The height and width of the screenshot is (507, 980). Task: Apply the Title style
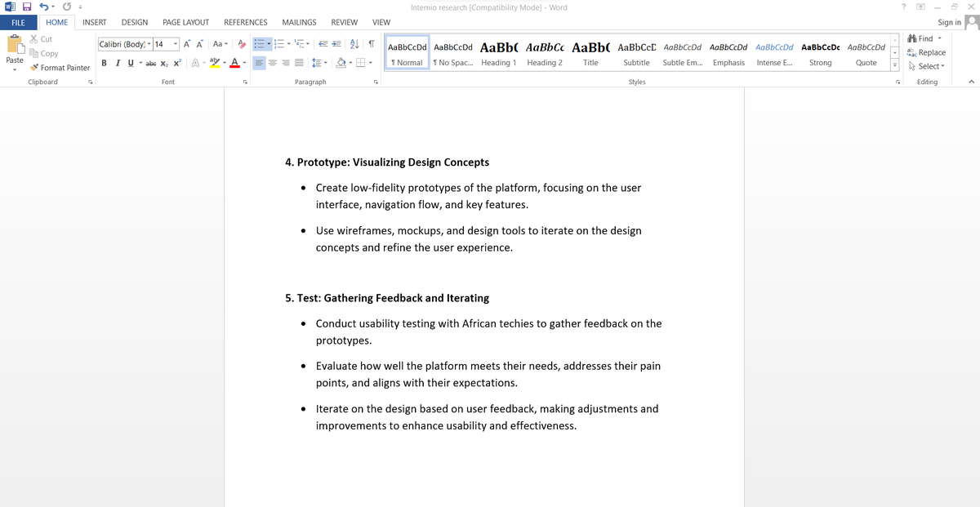(x=590, y=54)
